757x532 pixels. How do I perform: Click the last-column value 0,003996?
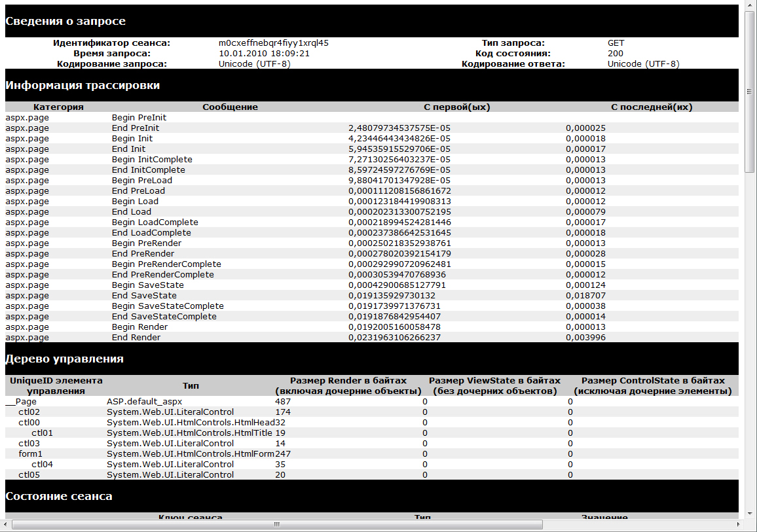click(x=585, y=338)
